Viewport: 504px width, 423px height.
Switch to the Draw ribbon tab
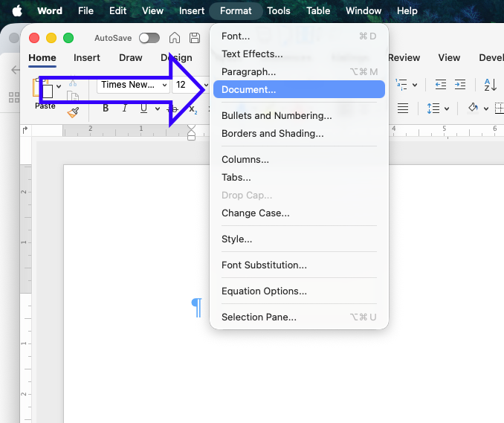pyautogui.click(x=131, y=57)
